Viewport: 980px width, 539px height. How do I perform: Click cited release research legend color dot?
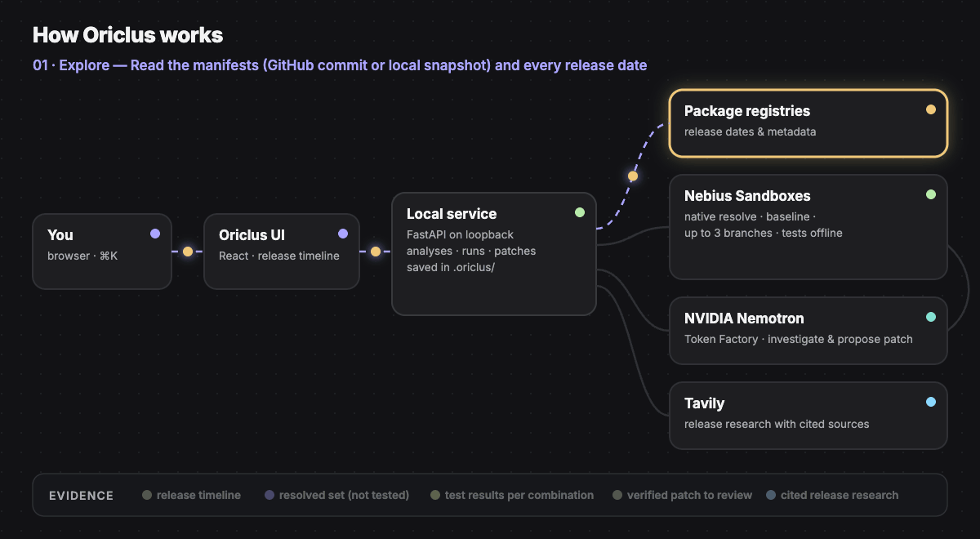pyautogui.click(x=771, y=495)
